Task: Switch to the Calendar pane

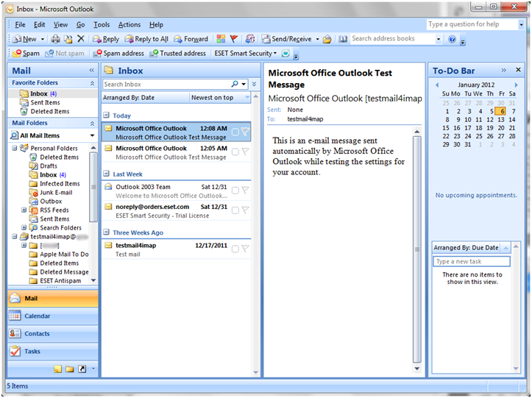Action: [x=53, y=316]
